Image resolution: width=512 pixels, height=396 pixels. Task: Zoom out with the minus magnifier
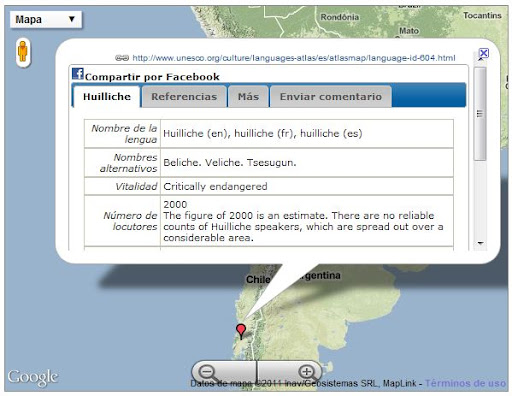[x=207, y=372]
